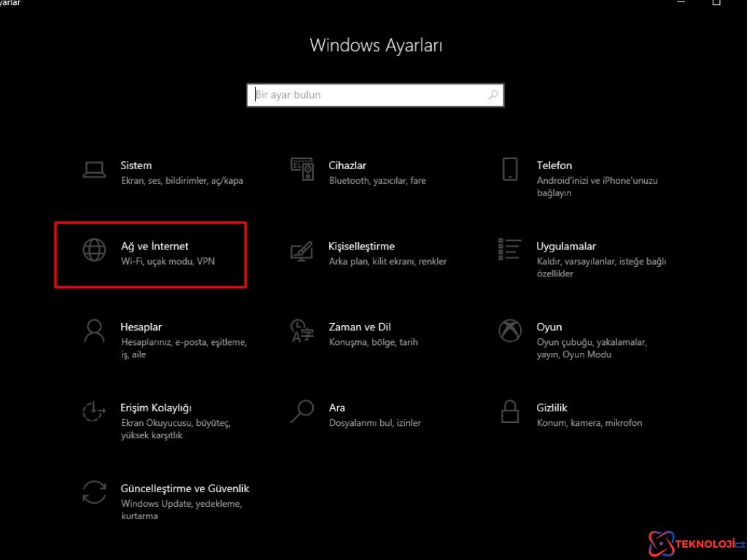Open Kişiselleştirme via the pen icon

tap(301, 249)
